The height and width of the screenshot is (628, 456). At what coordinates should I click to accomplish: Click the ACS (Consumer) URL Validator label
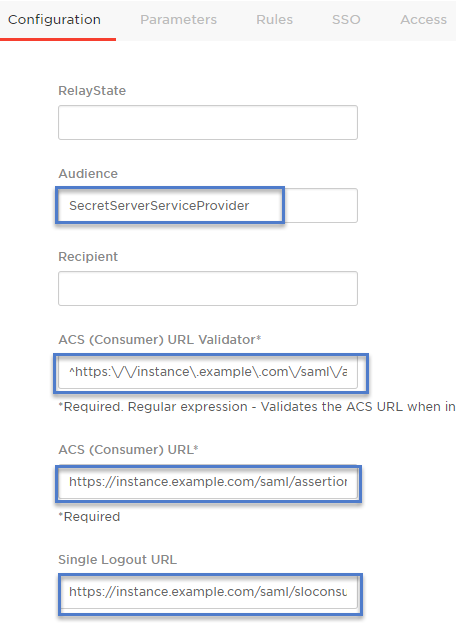(160, 340)
